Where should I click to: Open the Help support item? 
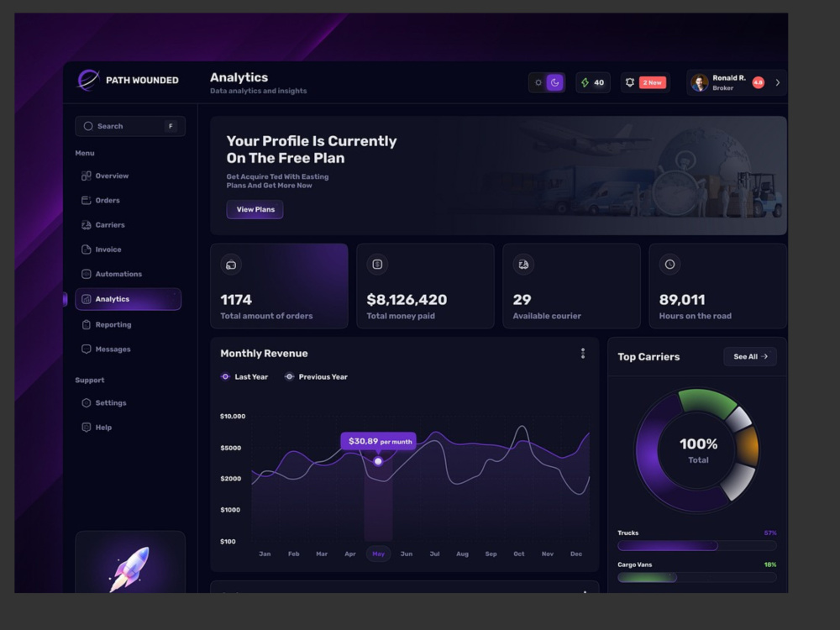pos(128,428)
